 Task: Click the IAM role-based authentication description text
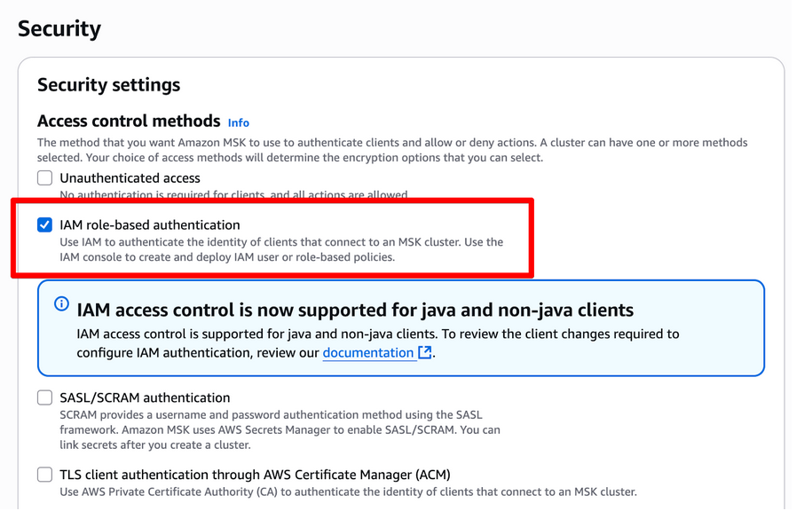click(x=280, y=250)
